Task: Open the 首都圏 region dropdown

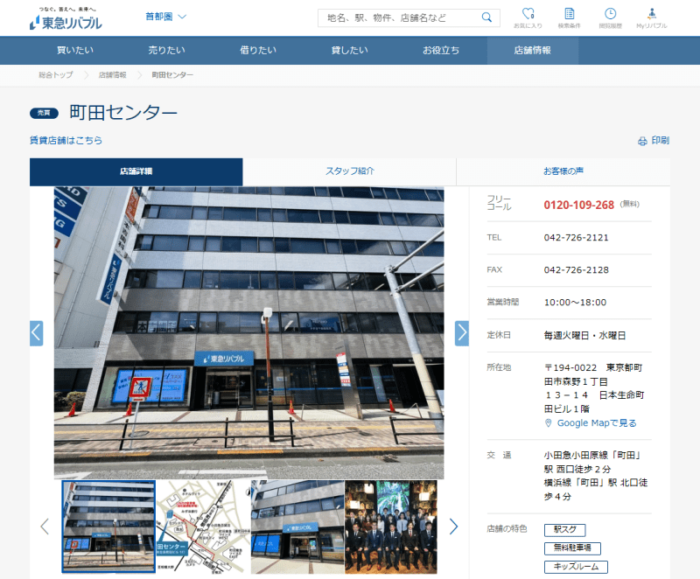Action: 166,17
